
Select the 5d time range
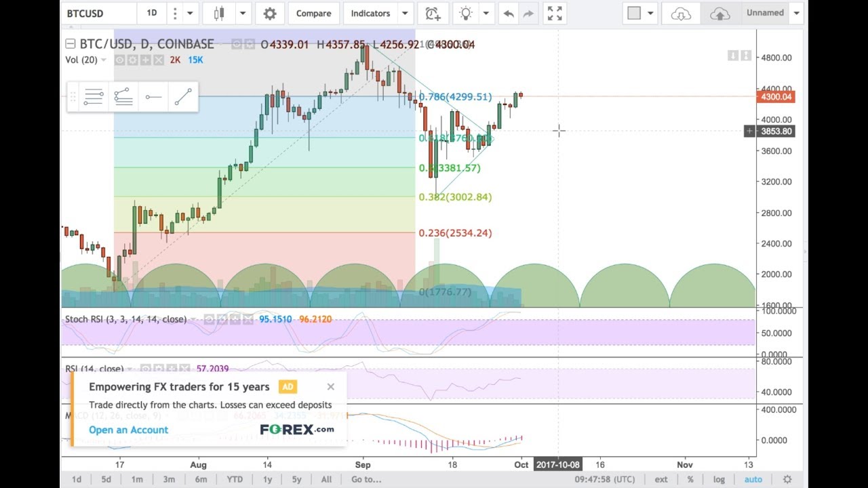[106, 479]
